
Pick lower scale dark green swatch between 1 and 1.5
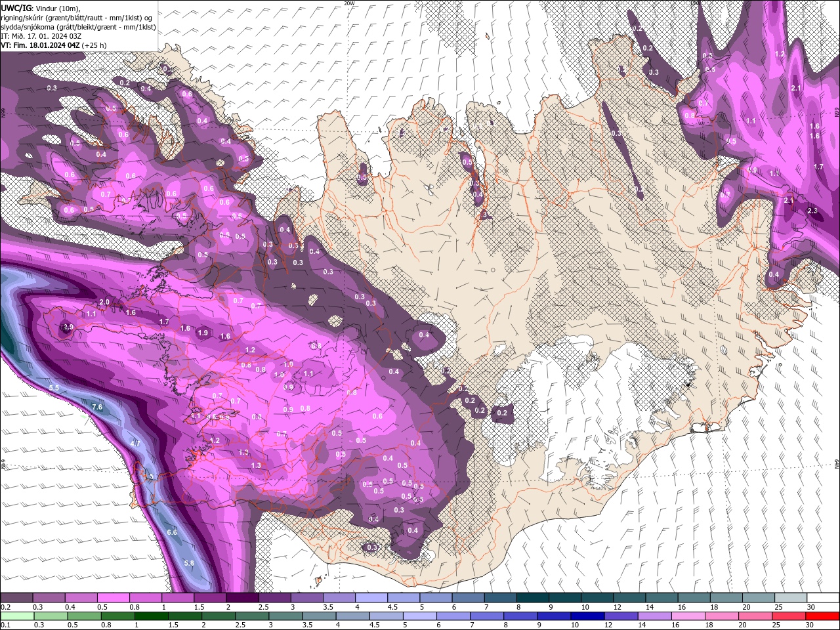tap(151, 616)
